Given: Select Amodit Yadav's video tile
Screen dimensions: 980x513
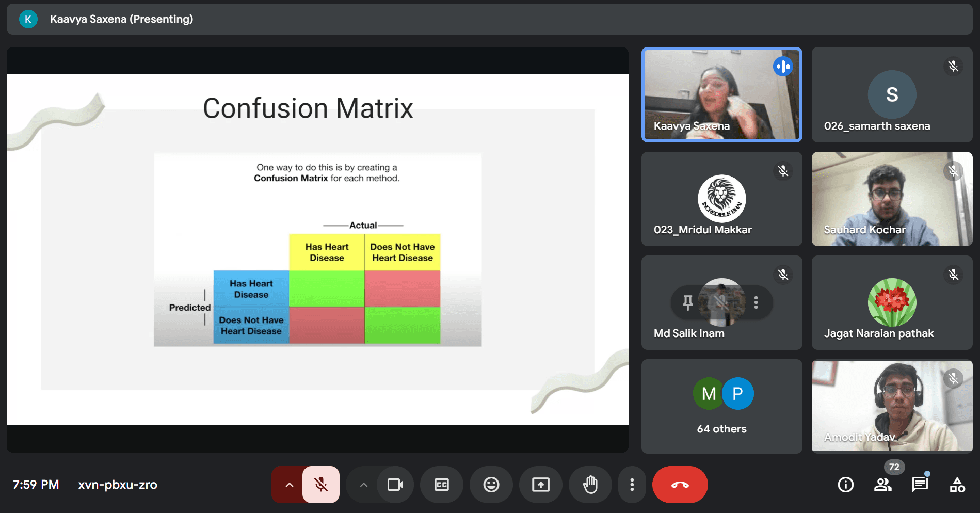Looking at the screenshot, I should [x=892, y=406].
